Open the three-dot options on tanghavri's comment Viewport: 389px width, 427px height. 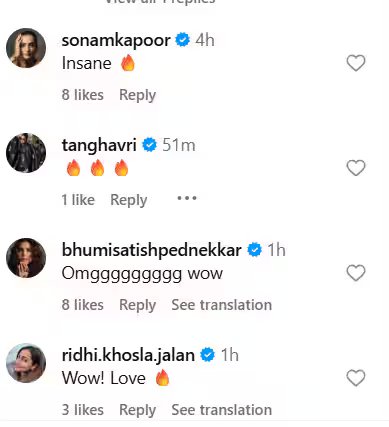(x=187, y=198)
